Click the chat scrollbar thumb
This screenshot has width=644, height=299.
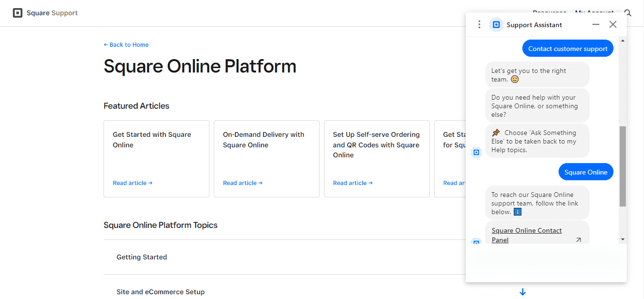623,166
